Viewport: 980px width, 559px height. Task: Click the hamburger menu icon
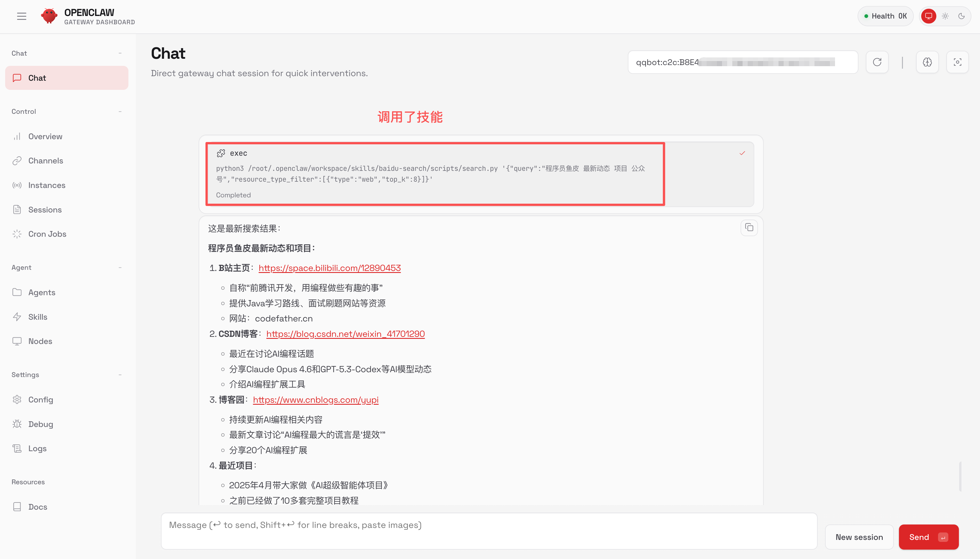[x=21, y=16]
